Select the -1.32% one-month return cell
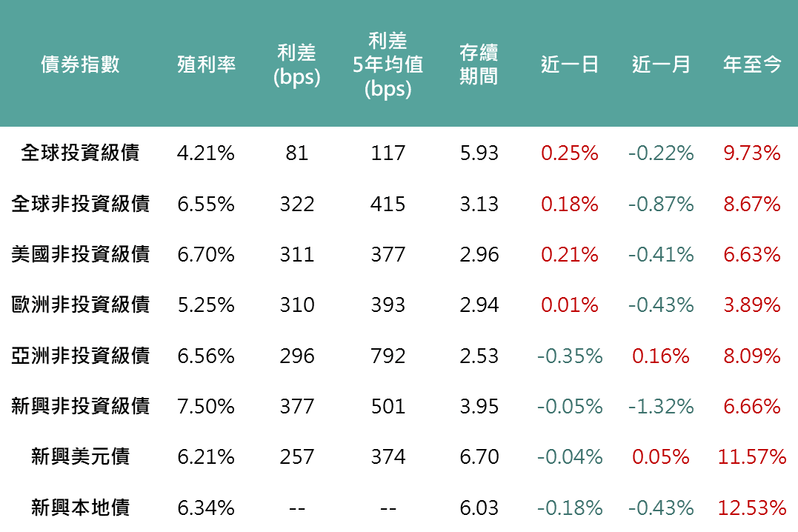 coord(661,406)
